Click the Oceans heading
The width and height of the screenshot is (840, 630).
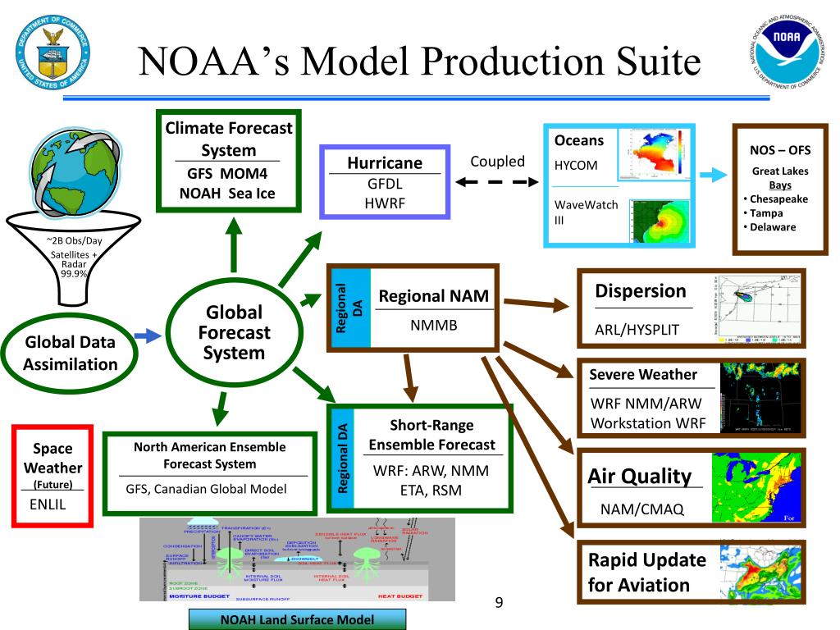click(x=578, y=140)
